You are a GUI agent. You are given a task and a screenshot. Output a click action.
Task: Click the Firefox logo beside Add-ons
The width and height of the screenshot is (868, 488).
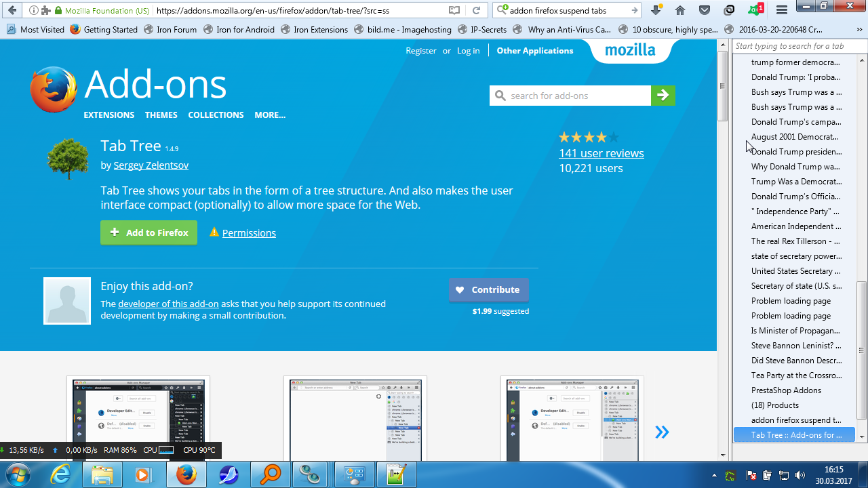pyautogui.click(x=53, y=89)
